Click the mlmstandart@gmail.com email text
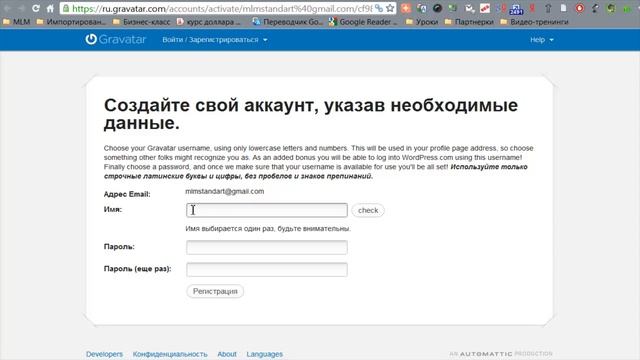 tap(224, 191)
